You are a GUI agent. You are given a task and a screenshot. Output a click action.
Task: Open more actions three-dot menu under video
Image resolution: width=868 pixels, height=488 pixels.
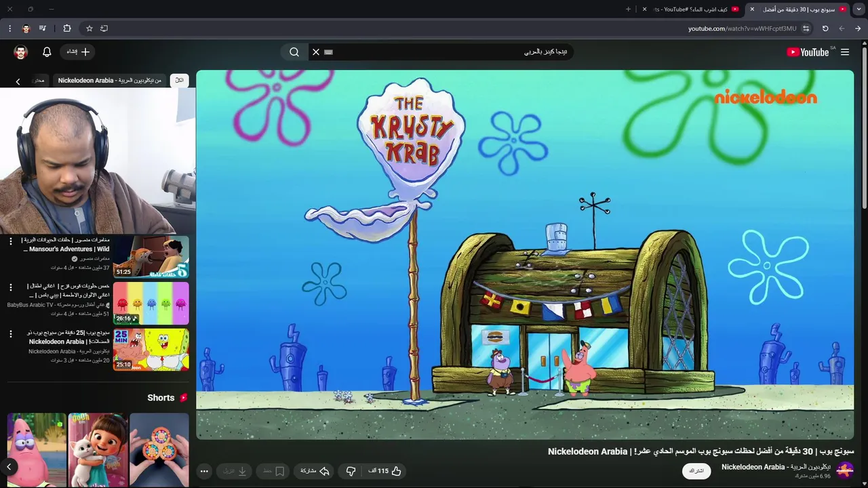tap(204, 471)
